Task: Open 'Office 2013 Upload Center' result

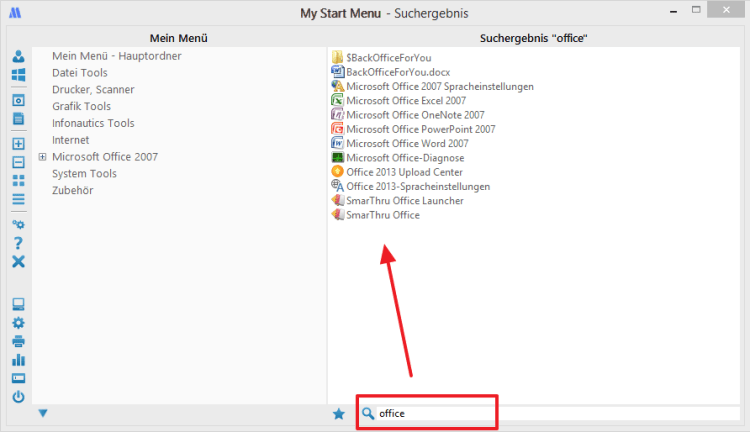Action: pyautogui.click(x=404, y=172)
